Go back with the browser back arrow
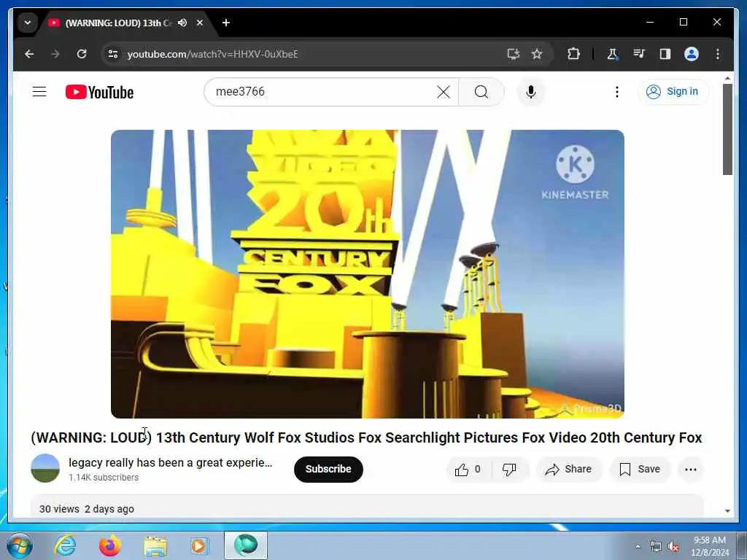The height and width of the screenshot is (560, 747). click(29, 54)
